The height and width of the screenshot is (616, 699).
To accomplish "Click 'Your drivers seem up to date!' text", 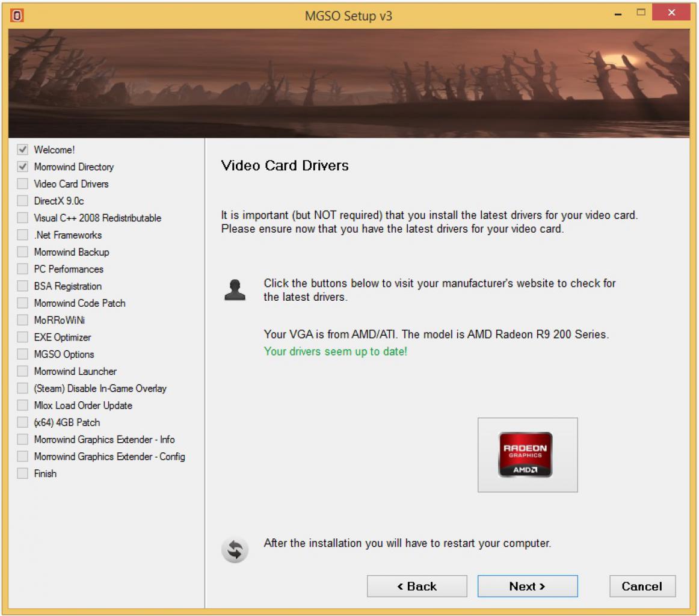I will coord(335,352).
